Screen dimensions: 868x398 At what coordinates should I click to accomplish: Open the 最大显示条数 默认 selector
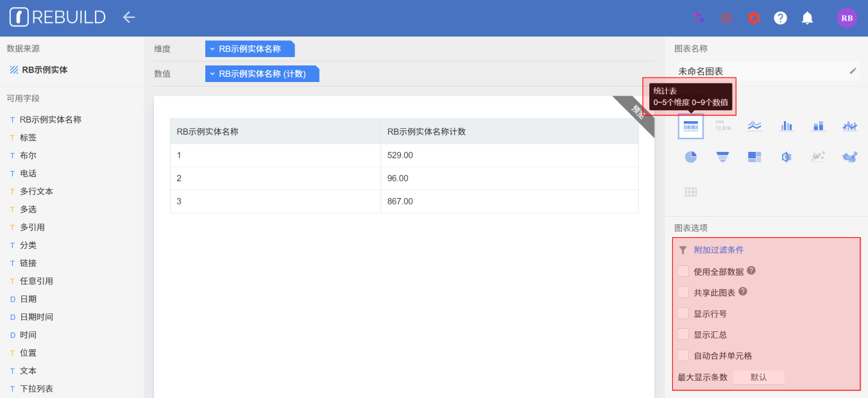[758, 377]
